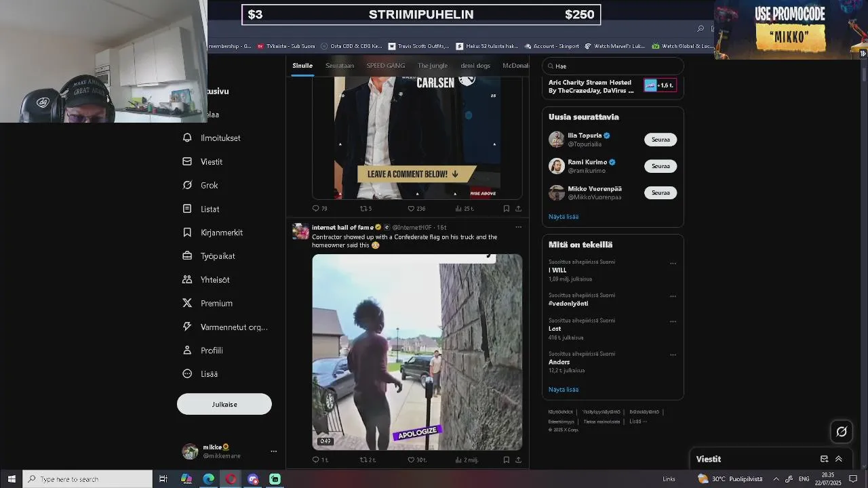Open Premium X logo icon
The width and height of the screenshot is (868, 488).
[187, 303]
